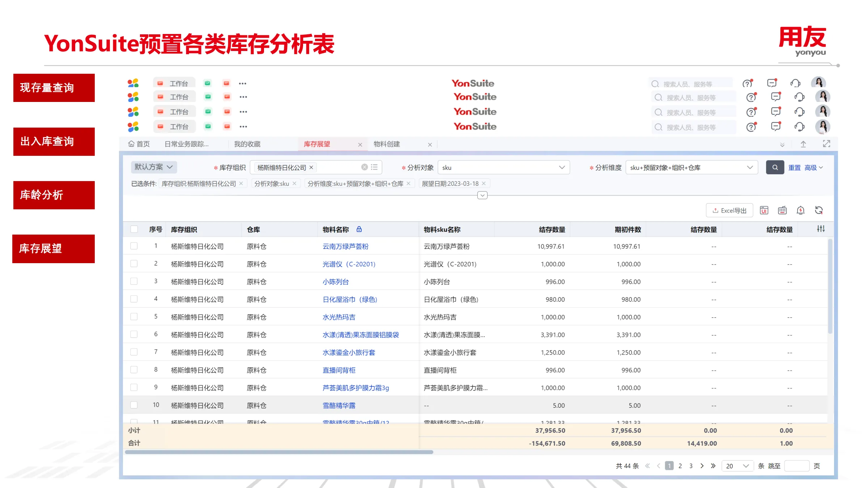This screenshot has height=488, width=868.
Task: Check the row 8 checkbox for 直播间背柜
Action: tap(134, 370)
